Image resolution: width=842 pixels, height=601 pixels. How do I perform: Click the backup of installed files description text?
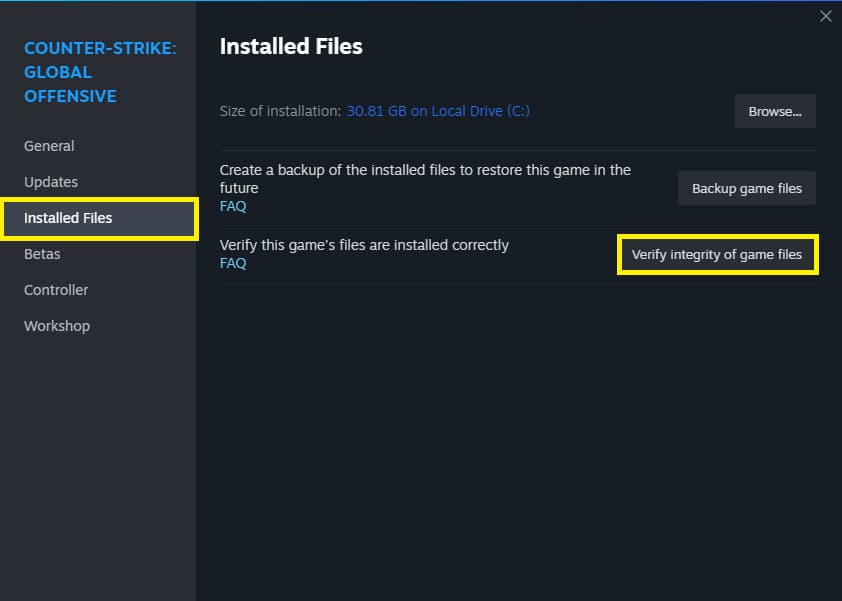[425, 179]
